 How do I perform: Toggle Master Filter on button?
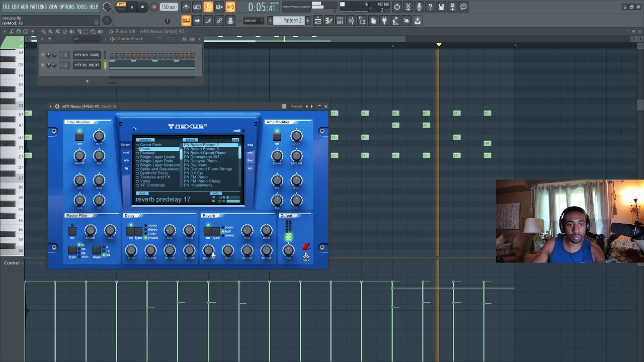tap(72, 231)
